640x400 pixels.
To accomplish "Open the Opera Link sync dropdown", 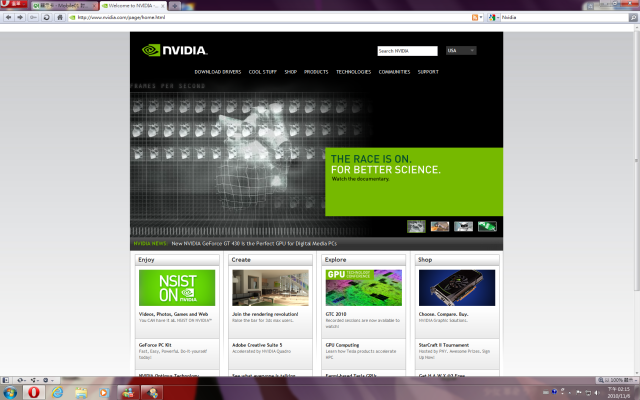I will tap(21, 380).
